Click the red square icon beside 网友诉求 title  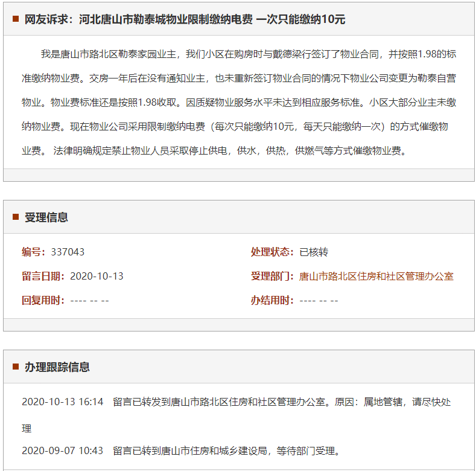point(16,19)
